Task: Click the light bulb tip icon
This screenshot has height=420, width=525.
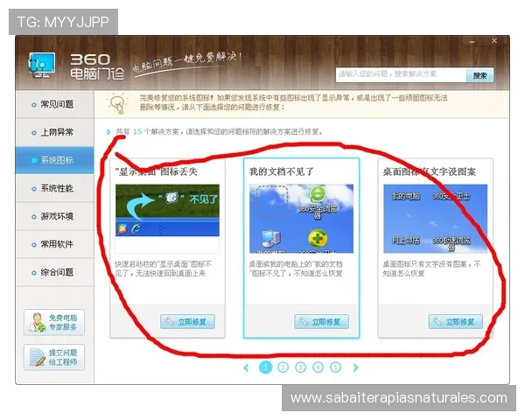Action: [117, 103]
